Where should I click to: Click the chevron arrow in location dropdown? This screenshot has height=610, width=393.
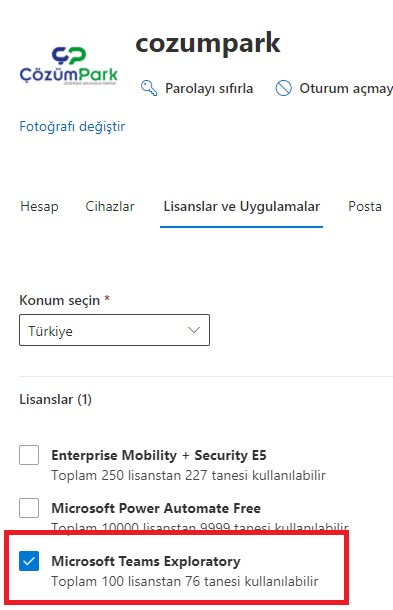pyautogui.click(x=194, y=330)
